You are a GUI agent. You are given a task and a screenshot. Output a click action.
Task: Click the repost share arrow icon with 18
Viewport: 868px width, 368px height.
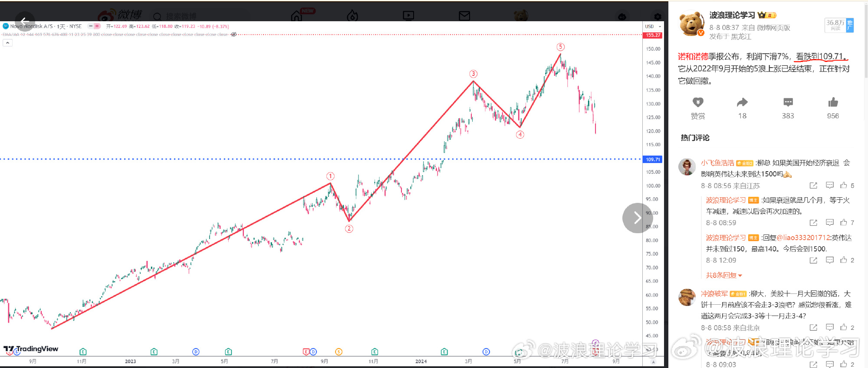pyautogui.click(x=742, y=102)
